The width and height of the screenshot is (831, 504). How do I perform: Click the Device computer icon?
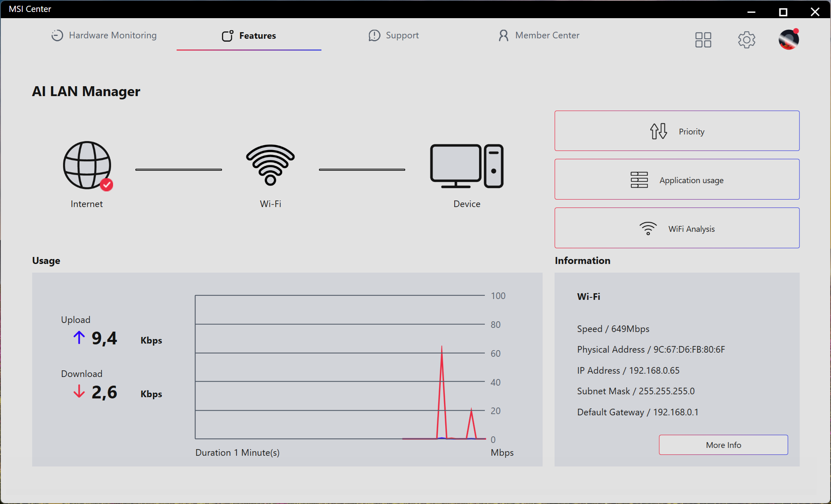tap(467, 166)
